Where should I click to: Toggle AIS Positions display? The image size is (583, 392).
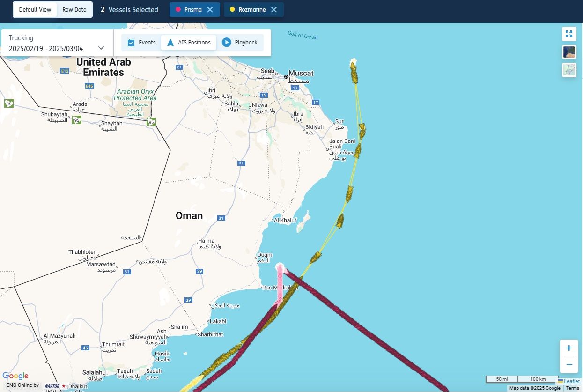click(x=189, y=43)
